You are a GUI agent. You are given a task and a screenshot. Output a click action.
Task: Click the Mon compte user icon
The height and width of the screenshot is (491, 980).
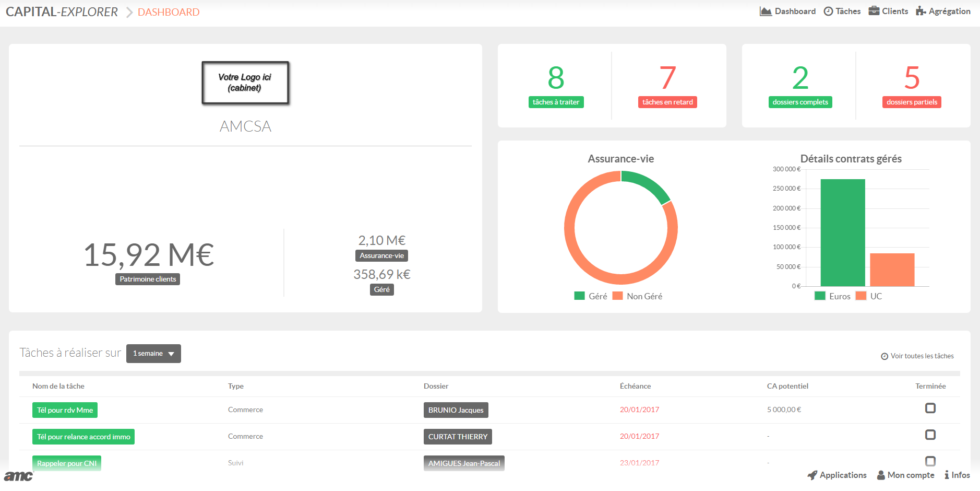point(881,475)
